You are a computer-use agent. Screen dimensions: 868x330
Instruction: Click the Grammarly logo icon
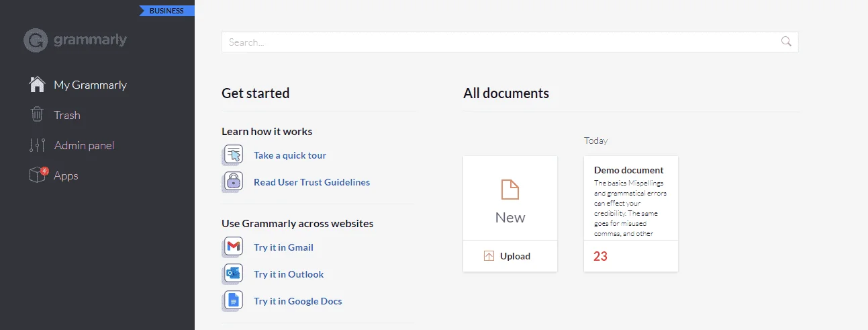point(36,40)
